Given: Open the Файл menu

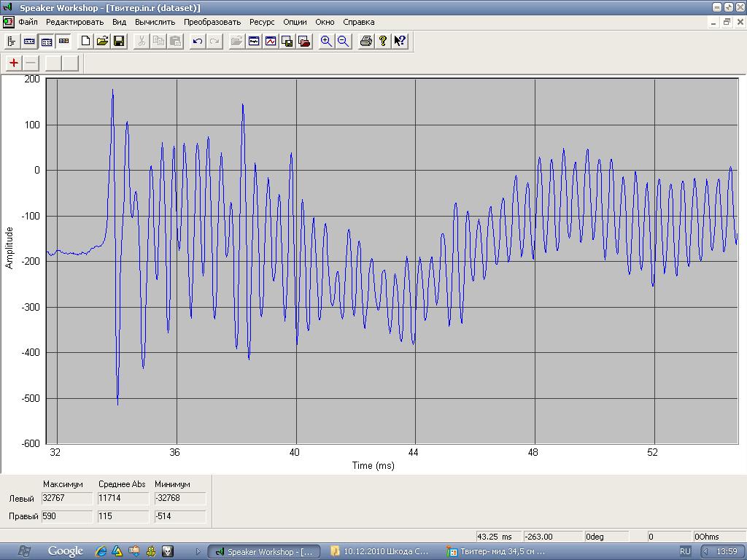Looking at the screenshot, I should point(28,22).
